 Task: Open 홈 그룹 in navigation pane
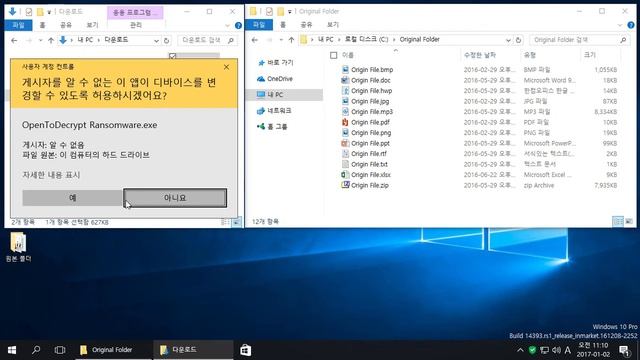tap(272, 127)
